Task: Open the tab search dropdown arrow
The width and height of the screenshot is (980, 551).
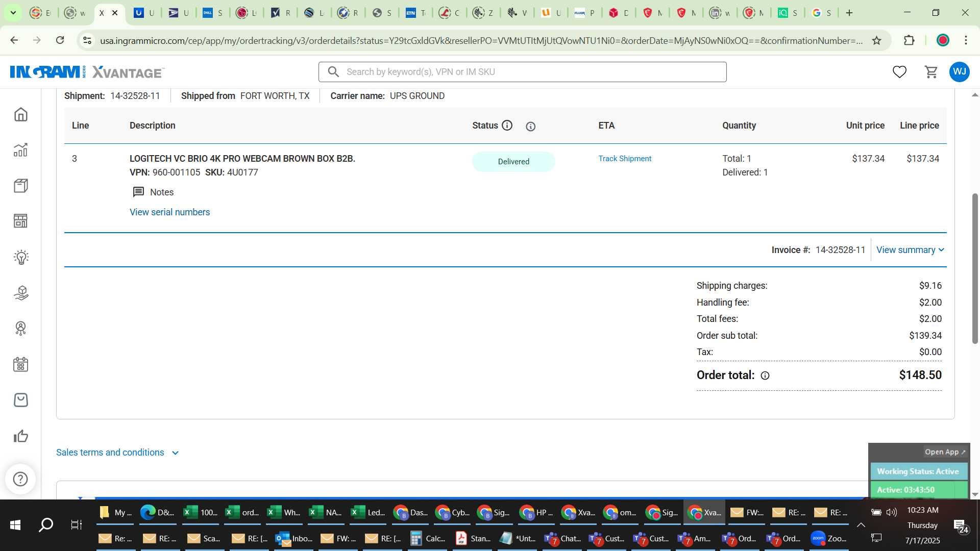Action: (13, 13)
